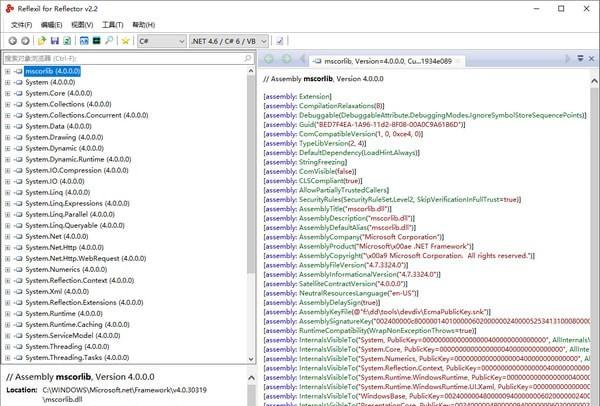
Task: Click the info panel scroll up arrow
Action: coord(251,378)
